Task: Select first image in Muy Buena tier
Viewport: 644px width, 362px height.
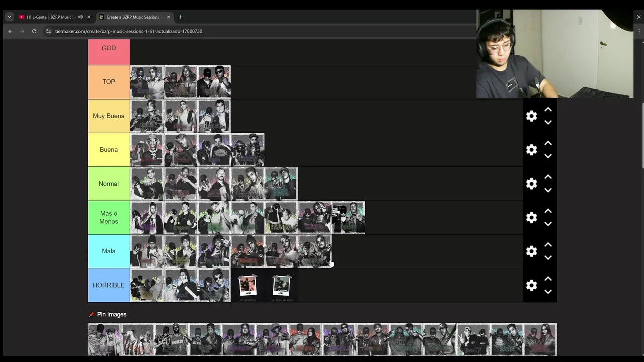Action: pos(147,116)
